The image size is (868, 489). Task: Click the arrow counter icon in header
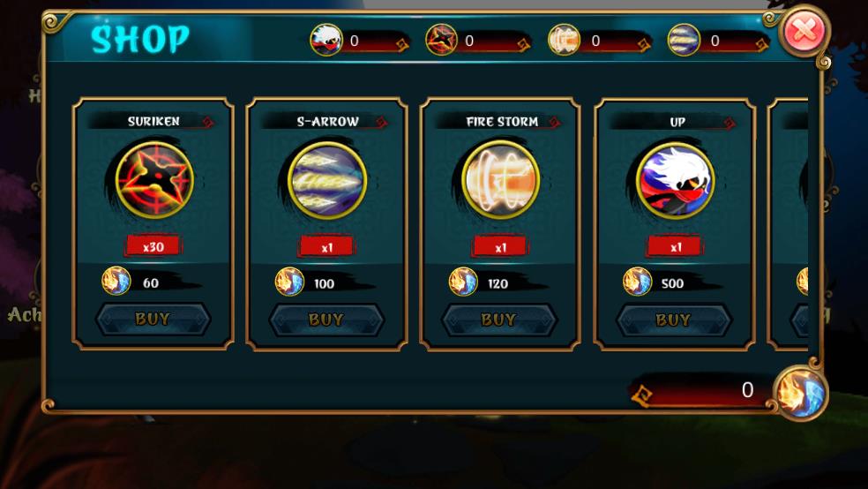coord(684,40)
